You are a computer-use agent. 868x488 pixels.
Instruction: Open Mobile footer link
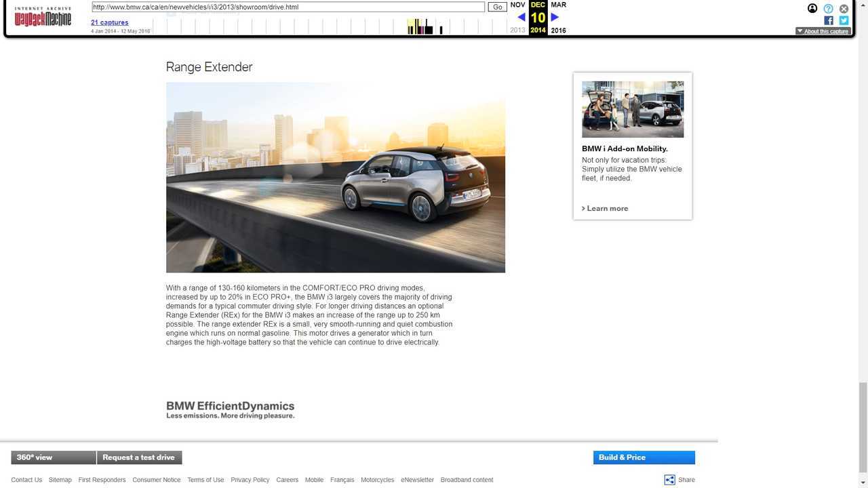[x=314, y=480]
